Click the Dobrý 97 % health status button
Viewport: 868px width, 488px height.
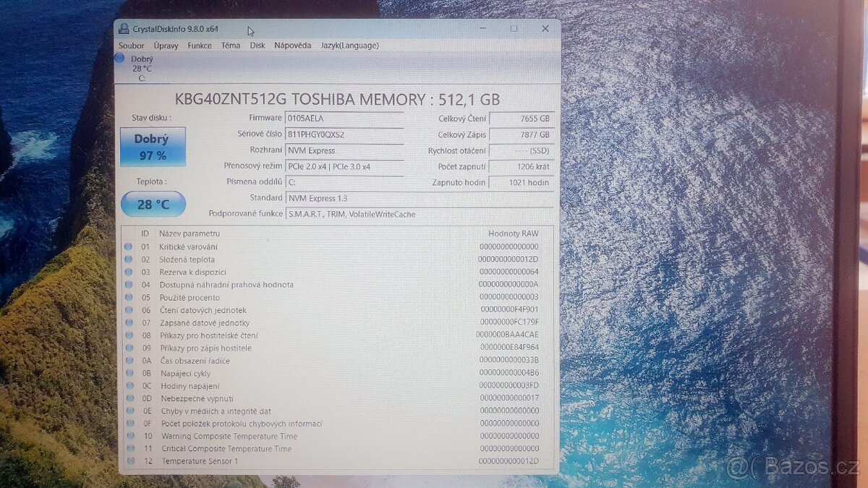coord(153,147)
